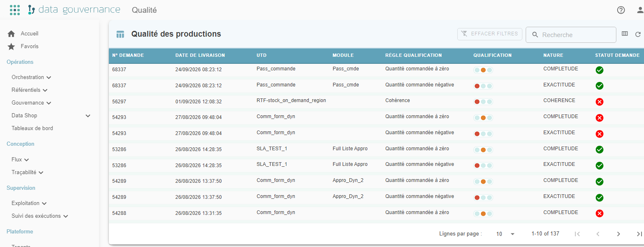Click the qualification indicator for 68337 zéro row
The width and height of the screenshot is (644, 247).
click(483, 70)
